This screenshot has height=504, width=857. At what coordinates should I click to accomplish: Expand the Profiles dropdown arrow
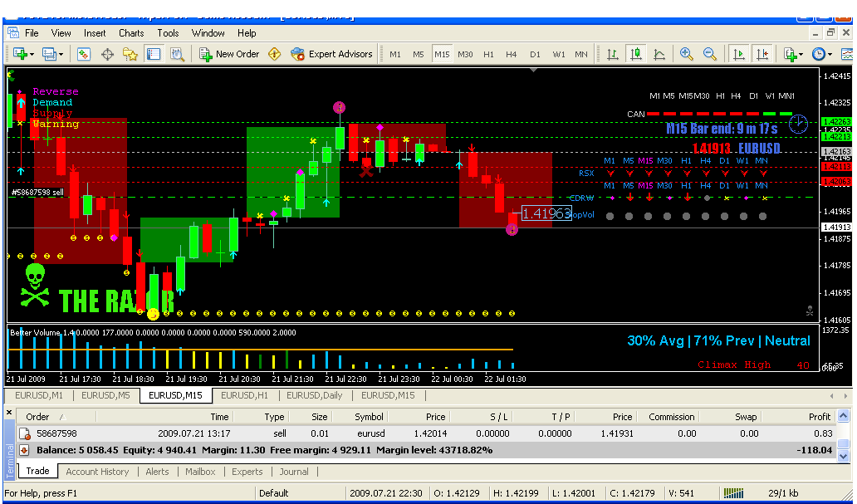(x=61, y=54)
